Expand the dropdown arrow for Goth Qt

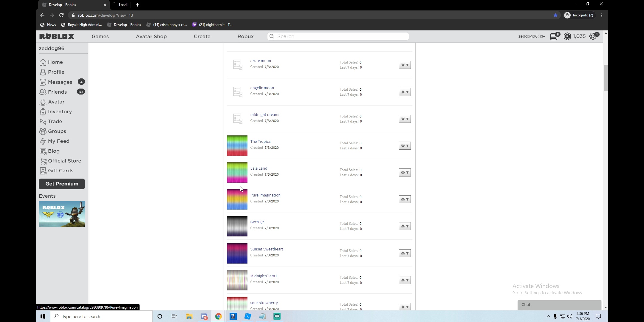(408, 226)
